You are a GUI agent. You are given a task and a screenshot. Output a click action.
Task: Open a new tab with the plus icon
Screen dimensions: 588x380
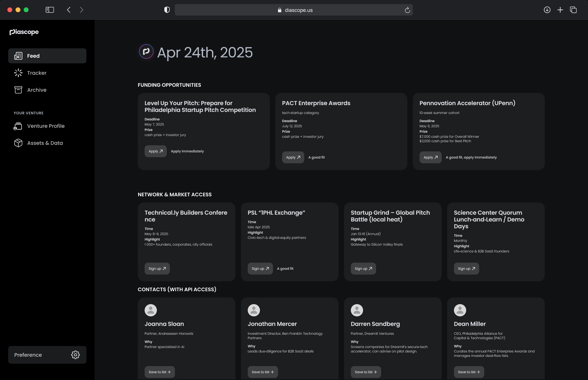(x=560, y=10)
